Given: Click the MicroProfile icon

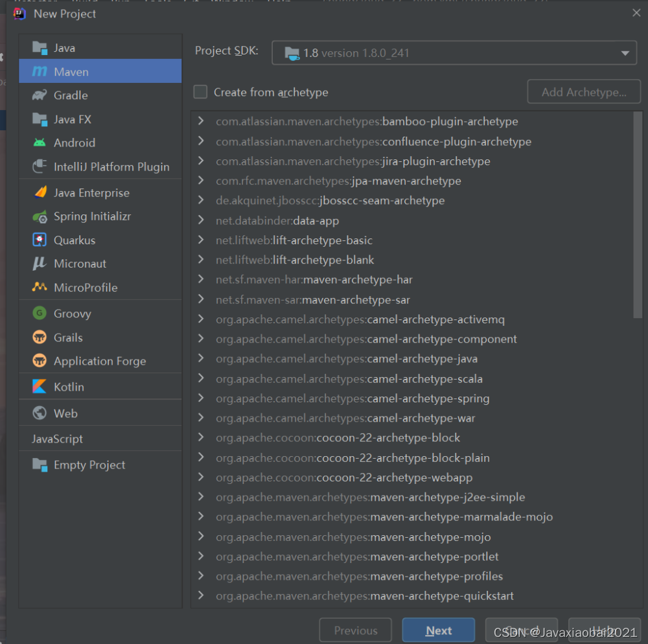Looking at the screenshot, I should pyautogui.click(x=40, y=286).
